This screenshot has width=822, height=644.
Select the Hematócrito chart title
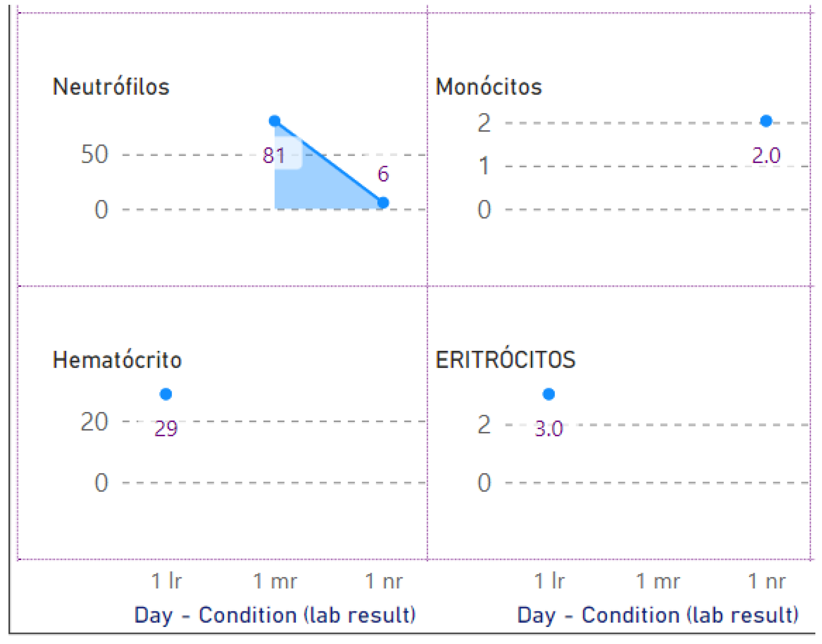[x=117, y=360]
